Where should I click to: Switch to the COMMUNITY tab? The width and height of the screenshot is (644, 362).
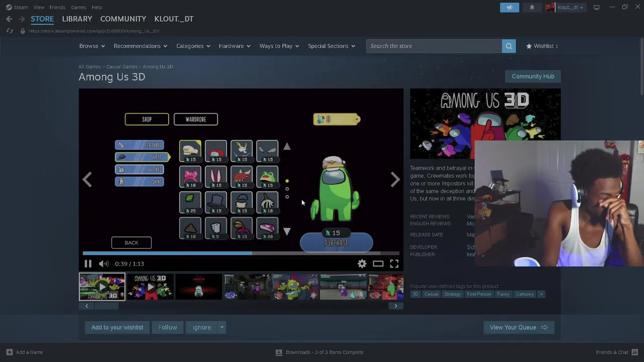[123, 19]
